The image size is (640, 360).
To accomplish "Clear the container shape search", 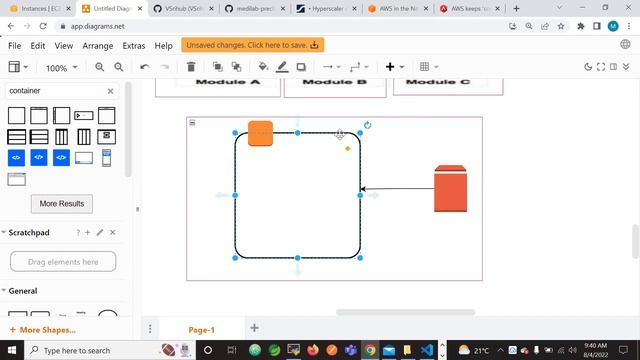I will point(110,91).
